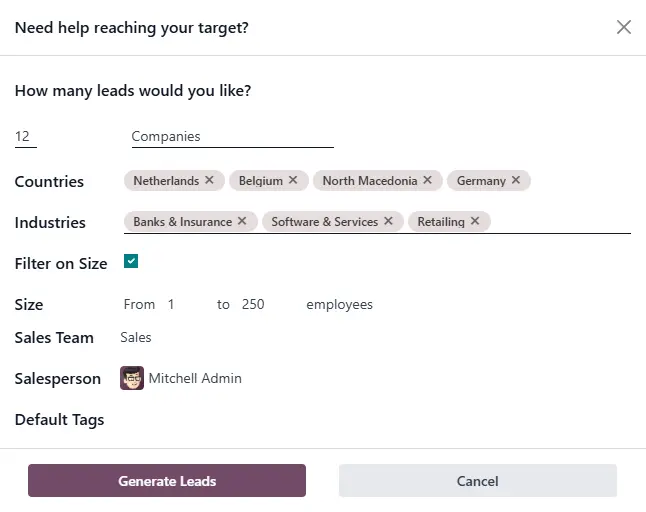Remove the Retailing industry tag
This screenshot has width=646, height=512.
[475, 222]
